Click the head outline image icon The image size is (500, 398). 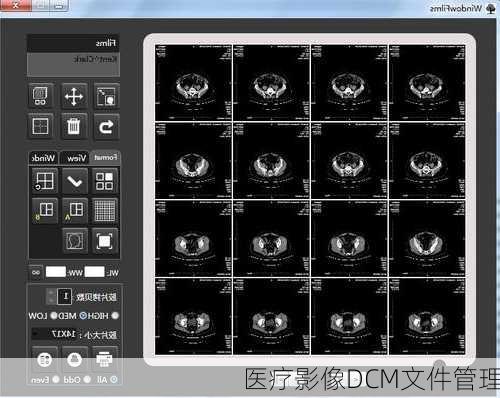click(75, 241)
